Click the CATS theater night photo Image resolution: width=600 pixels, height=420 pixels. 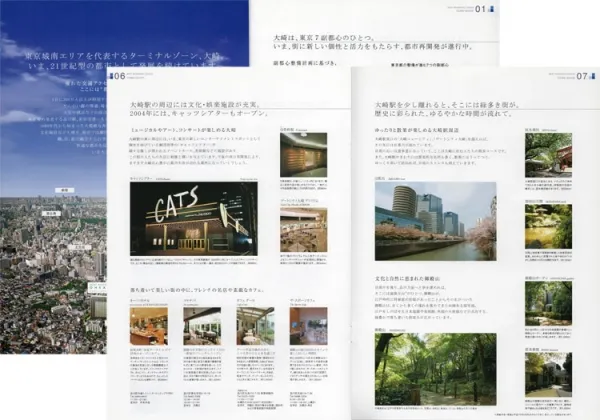click(x=194, y=219)
